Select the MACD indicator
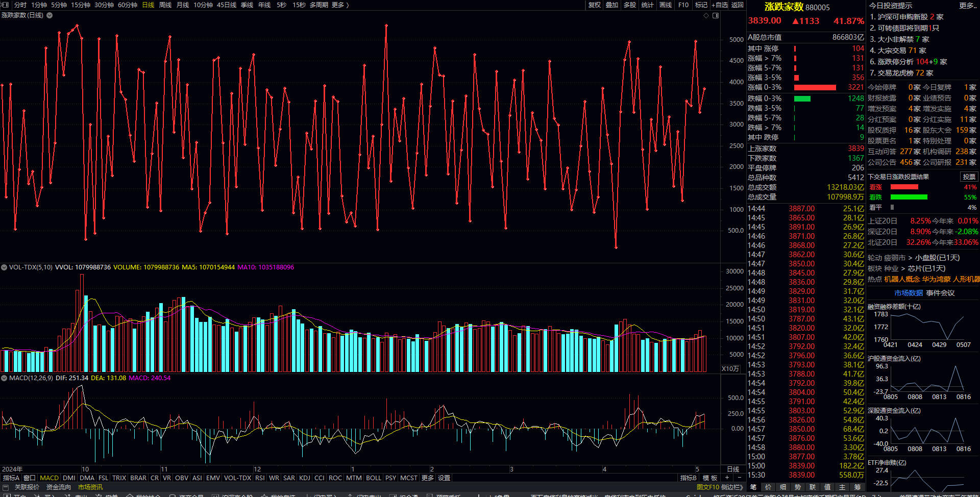This screenshot has height=497, width=980. coord(50,478)
